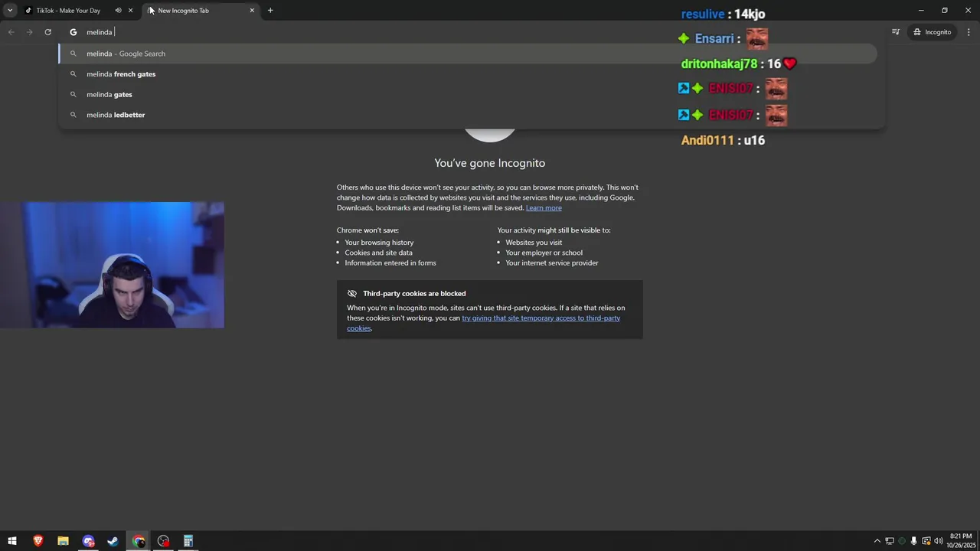Close the New Incognito Tab

[252, 11]
